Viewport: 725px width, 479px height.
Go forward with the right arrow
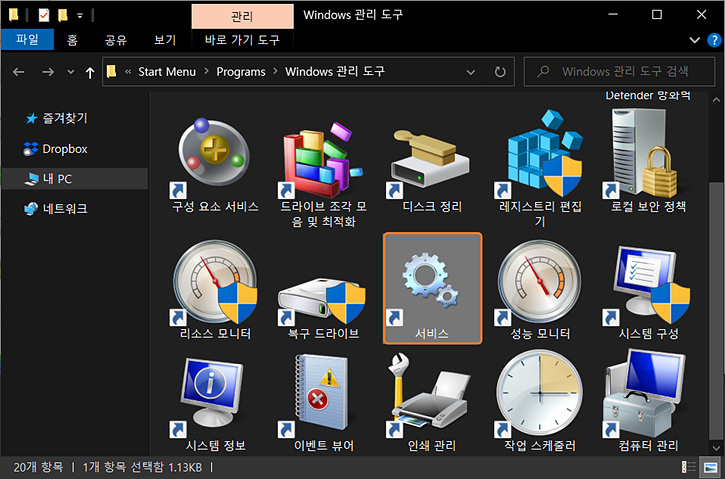coord(48,72)
